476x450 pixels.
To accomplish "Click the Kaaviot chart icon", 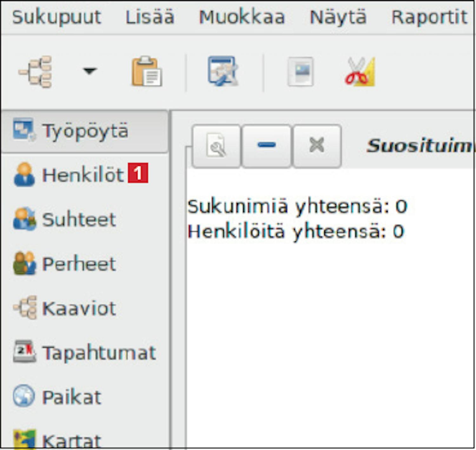I will point(25,307).
